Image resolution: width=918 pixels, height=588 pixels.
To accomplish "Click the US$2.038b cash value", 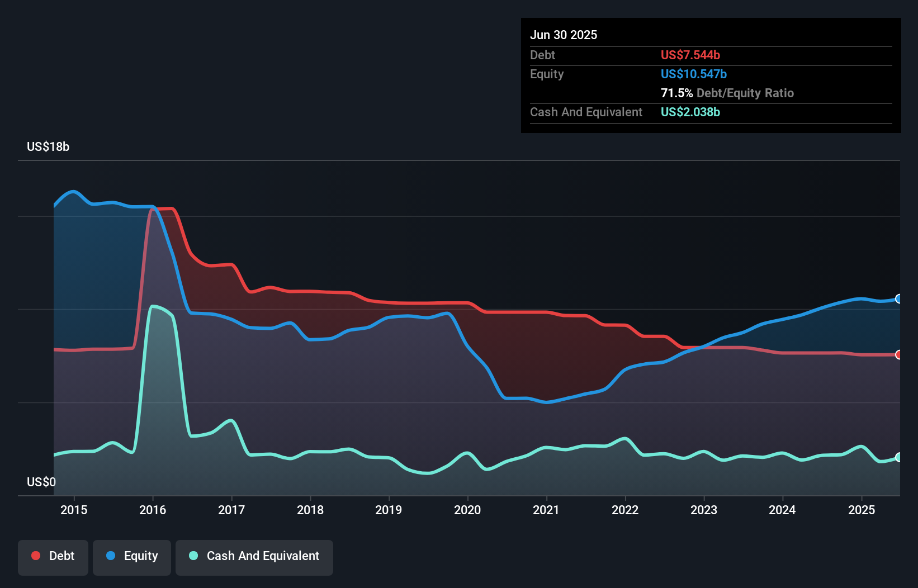I will coord(690,112).
